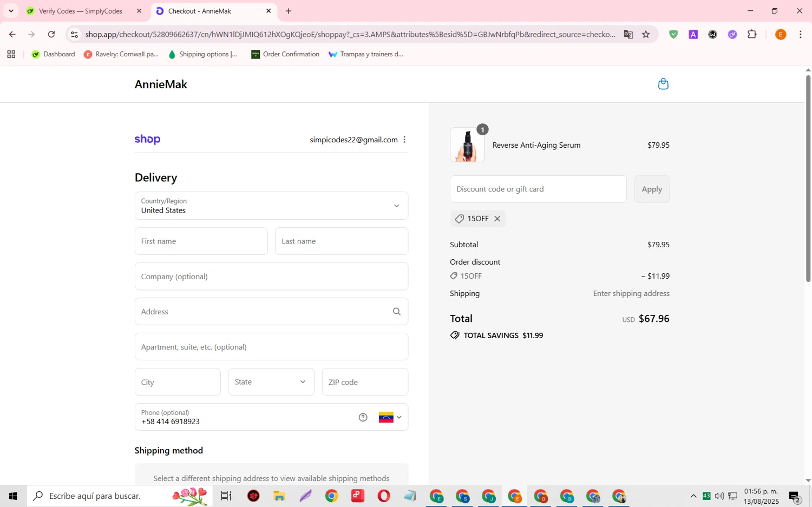This screenshot has height=507, width=812.
Task: Click the ZIP code field
Action: pos(365,382)
